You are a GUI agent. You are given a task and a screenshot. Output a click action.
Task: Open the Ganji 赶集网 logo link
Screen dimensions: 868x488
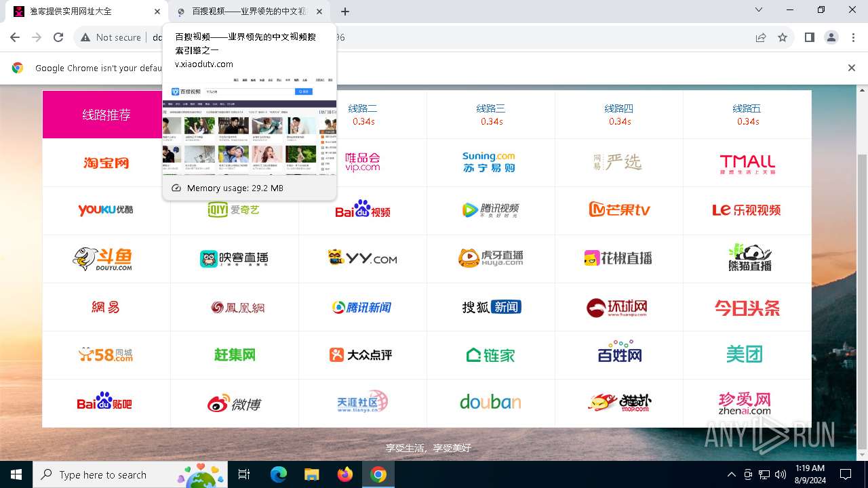click(235, 354)
